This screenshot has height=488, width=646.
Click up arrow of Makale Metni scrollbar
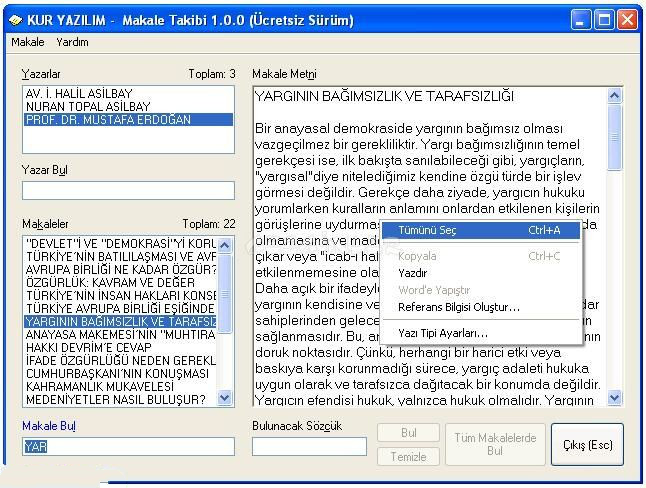[x=614, y=96]
